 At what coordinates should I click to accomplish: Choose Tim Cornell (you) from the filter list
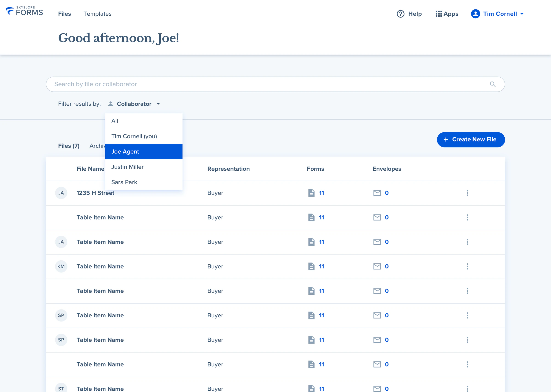[x=144, y=136]
